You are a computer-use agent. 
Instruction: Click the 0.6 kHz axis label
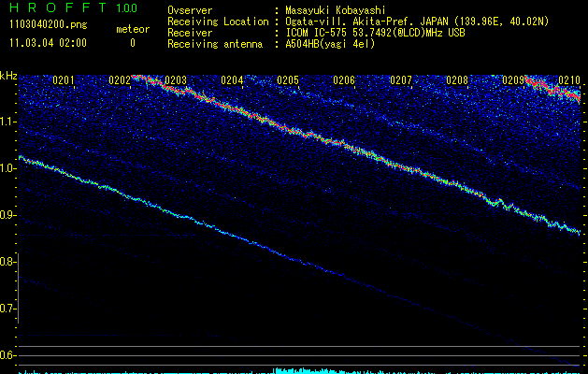pyautogui.click(x=7, y=355)
